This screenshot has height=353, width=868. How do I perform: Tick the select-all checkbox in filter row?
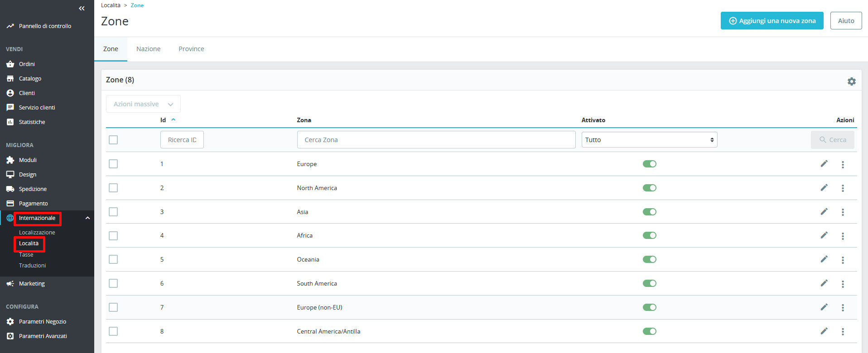tap(113, 140)
